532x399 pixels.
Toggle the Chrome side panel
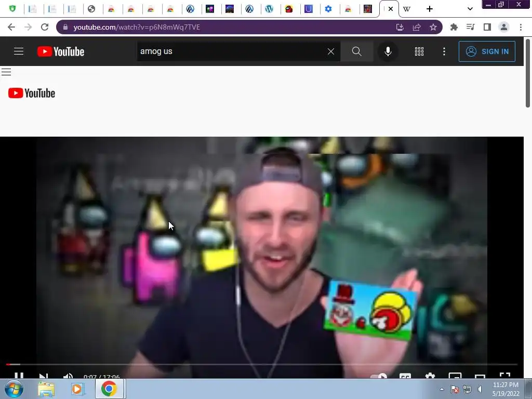487,27
